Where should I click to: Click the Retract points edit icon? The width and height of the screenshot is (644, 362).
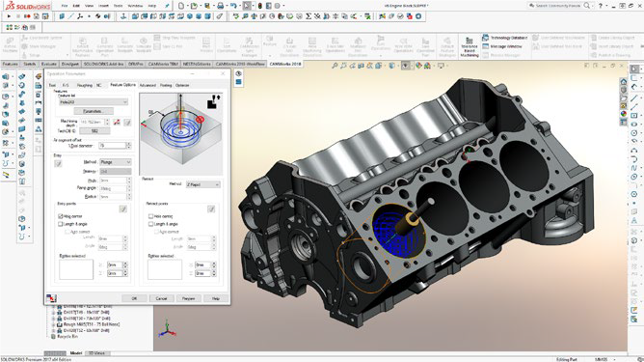point(211,209)
